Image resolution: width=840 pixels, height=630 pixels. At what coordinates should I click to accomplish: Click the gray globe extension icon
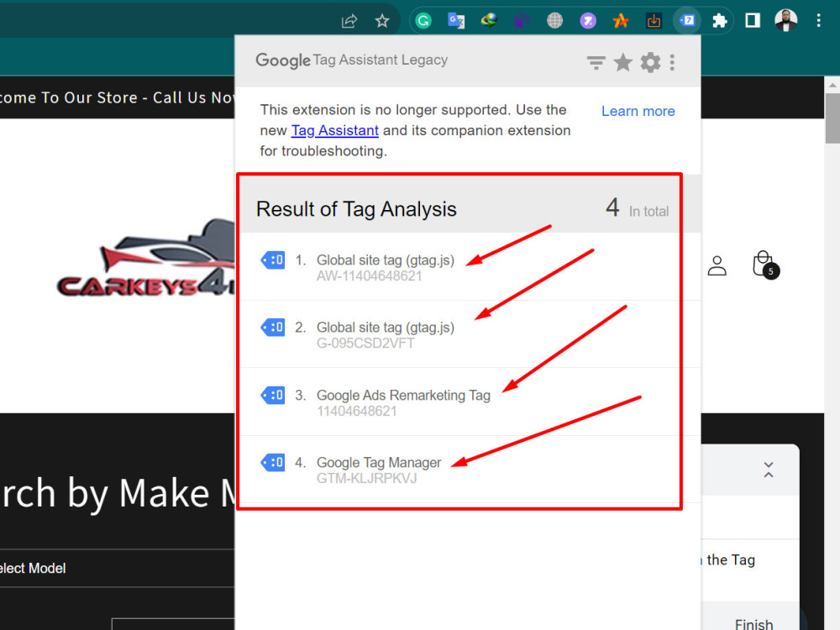coord(554,21)
